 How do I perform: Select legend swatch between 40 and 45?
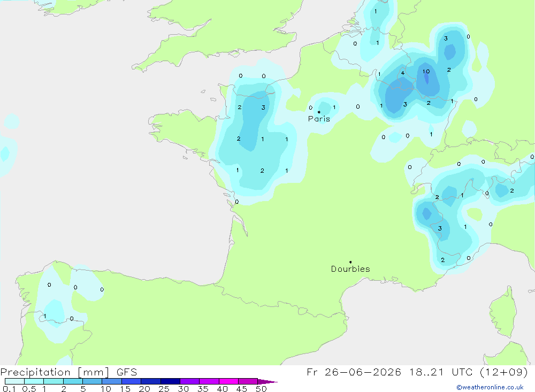pos(228,381)
